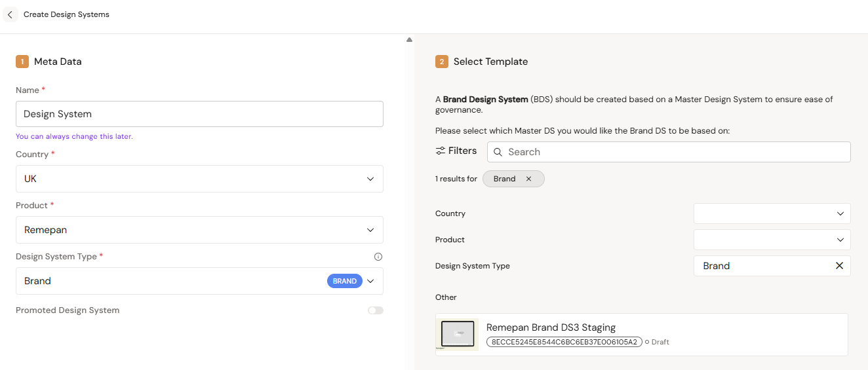Click the info icon for Design System Type
868x370 pixels.
[378, 257]
